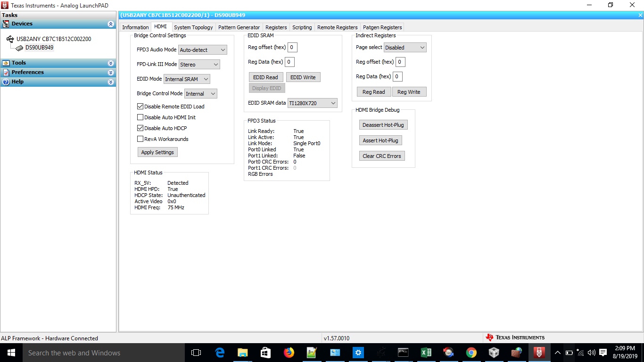Switch to the Information tab
This screenshot has width=644, height=362.
click(x=135, y=27)
